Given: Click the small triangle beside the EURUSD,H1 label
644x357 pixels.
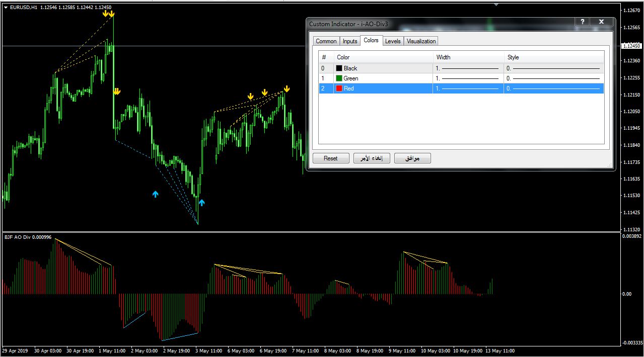Looking at the screenshot, I should 5,7.
